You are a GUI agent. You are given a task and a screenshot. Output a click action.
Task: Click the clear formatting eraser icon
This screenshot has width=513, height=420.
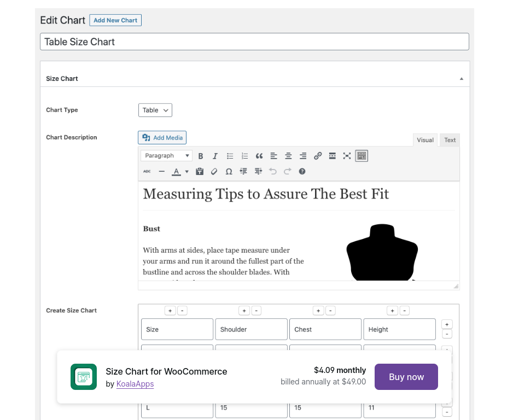tap(214, 171)
